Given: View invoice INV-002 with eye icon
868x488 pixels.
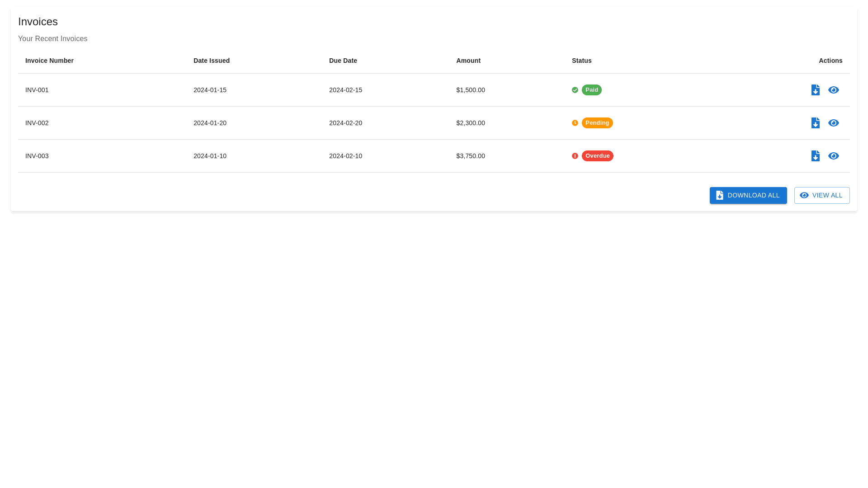Looking at the screenshot, I should (x=833, y=123).
